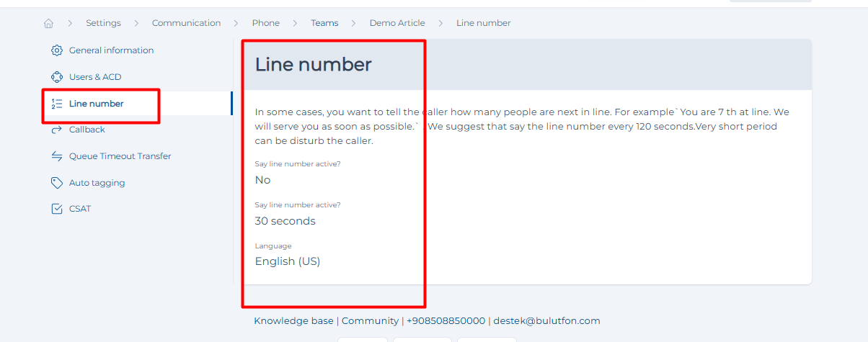Click the Callback arrow icon
Screen dimensions: 868x342
57,130
